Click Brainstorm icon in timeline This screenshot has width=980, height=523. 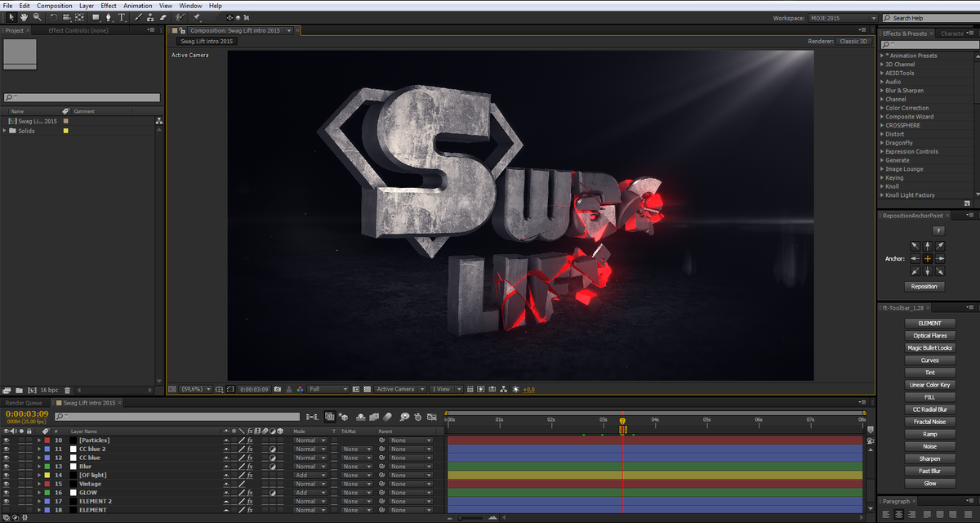[404, 417]
